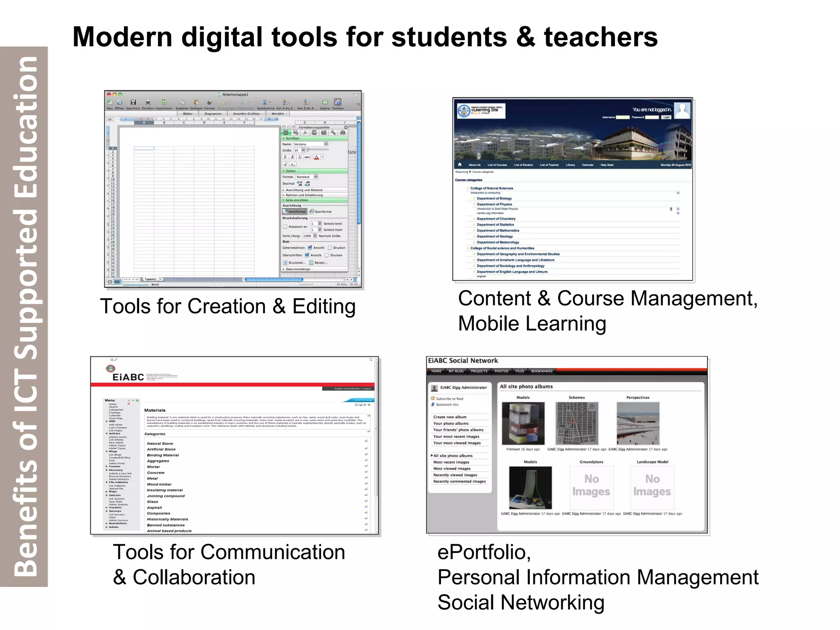Click the Speichern save floppy icon
This screenshot has height=630, width=840.
133,102
